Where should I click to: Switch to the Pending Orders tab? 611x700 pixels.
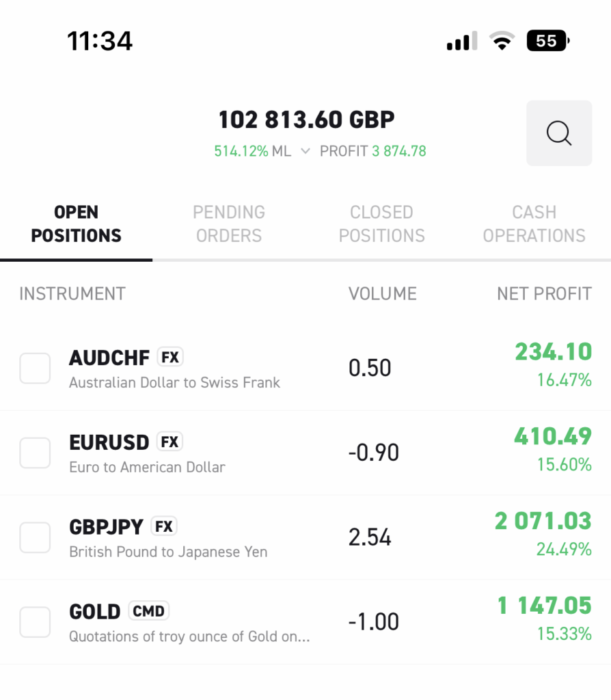coord(229,224)
